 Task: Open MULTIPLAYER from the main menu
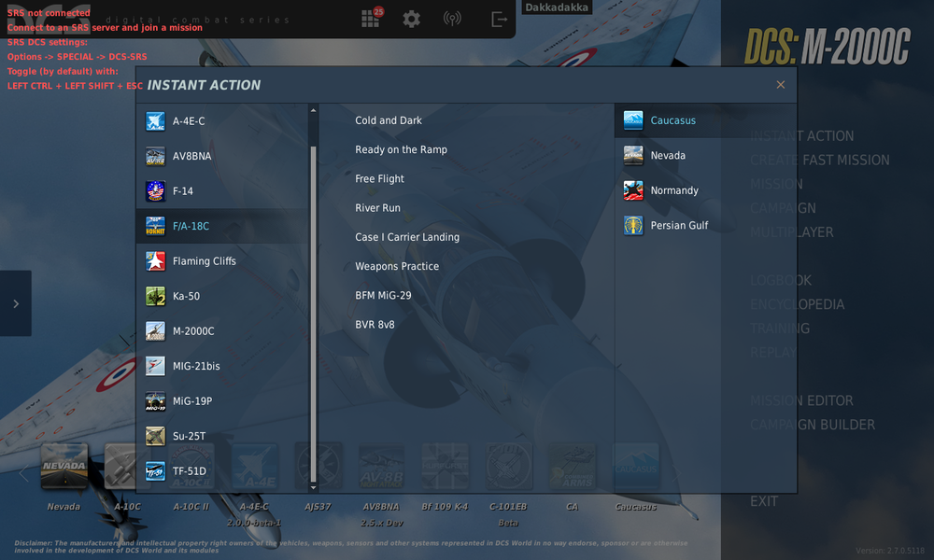[792, 232]
